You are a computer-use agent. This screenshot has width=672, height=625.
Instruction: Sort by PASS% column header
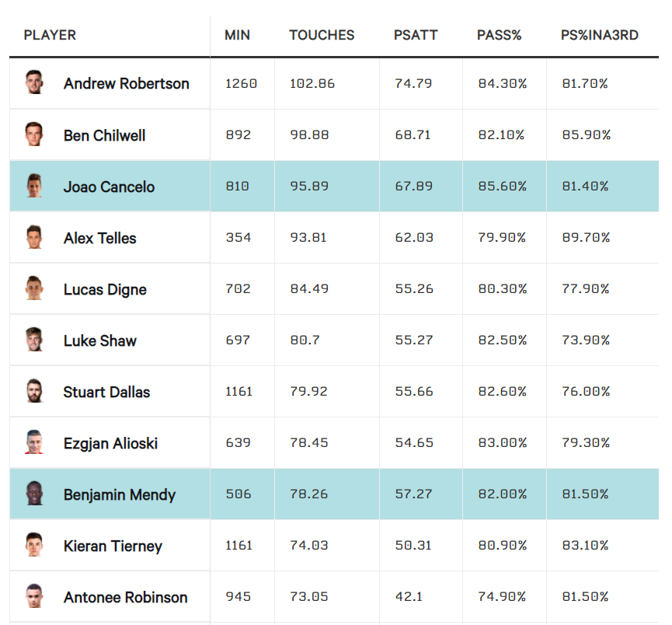[499, 36]
